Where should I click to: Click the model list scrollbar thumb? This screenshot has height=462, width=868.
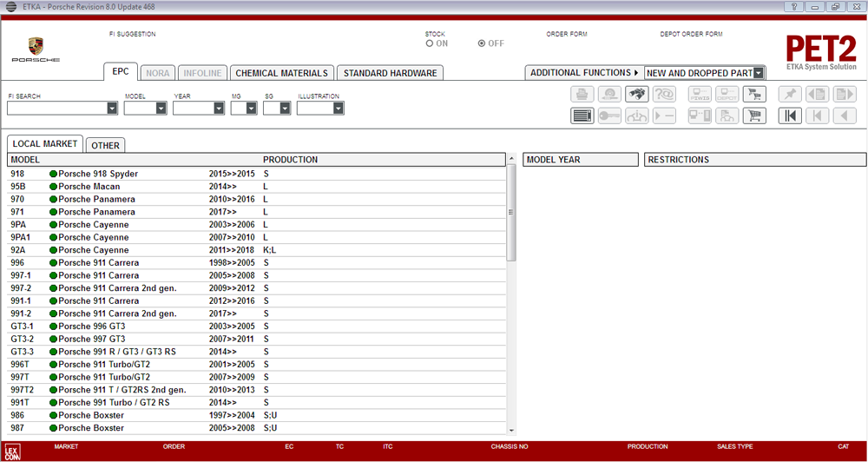click(x=511, y=212)
